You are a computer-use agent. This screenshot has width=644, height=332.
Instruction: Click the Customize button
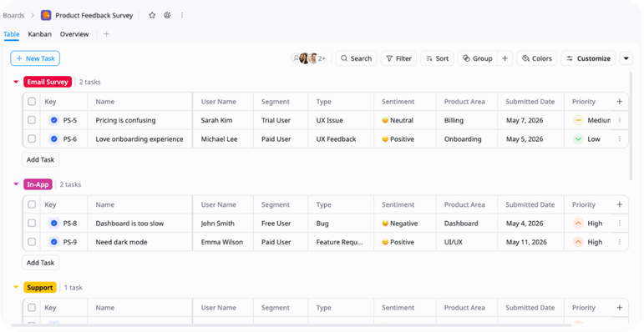[589, 58]
